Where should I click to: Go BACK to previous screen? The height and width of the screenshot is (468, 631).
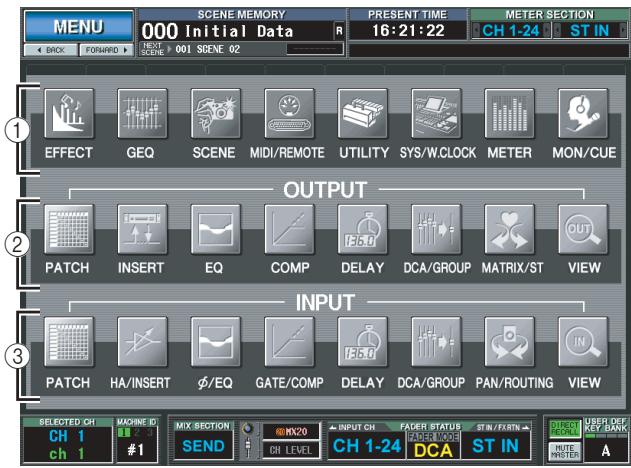pyautogui.click(x=51, y=50)
